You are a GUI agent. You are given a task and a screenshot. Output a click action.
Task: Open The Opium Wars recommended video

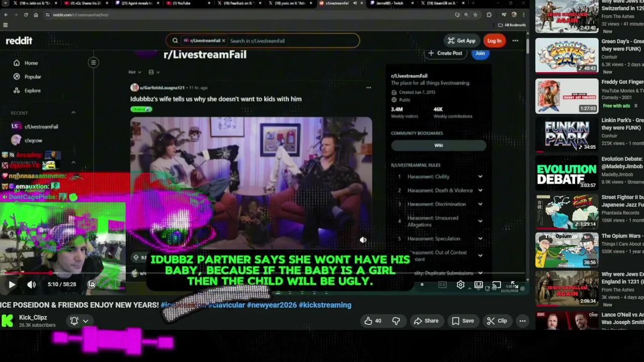click(567, 250)
